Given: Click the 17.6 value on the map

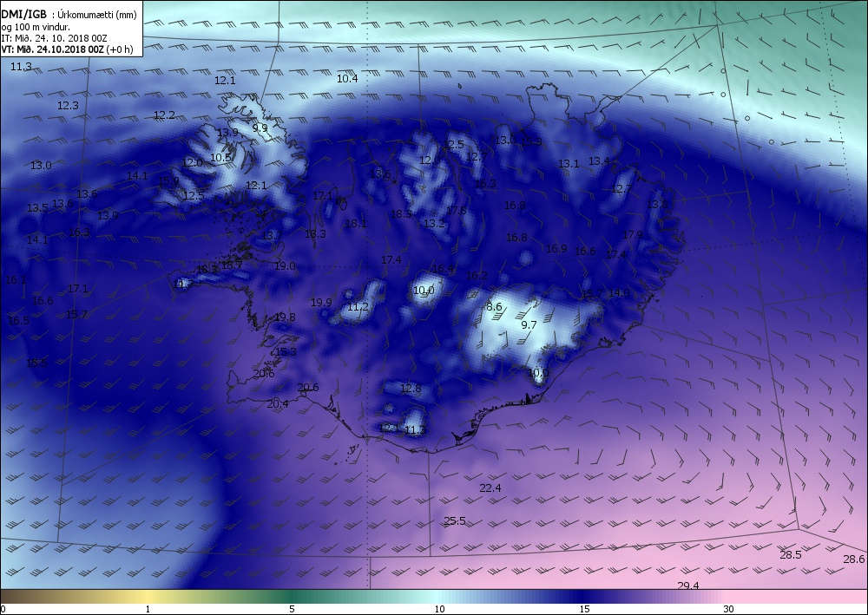Looking at the screenshot, I should pyautogui.click(x=457, y=210).
